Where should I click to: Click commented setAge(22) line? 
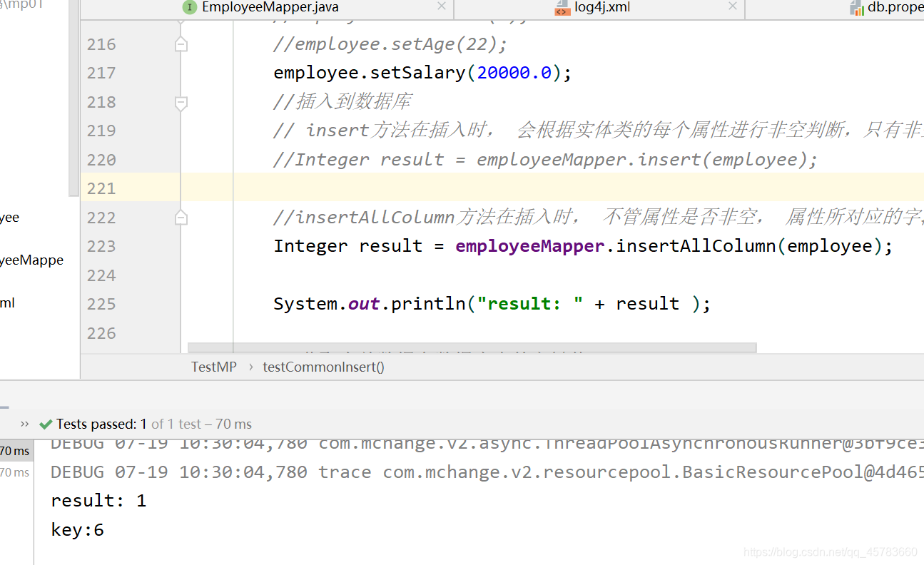[x=390, y=44]
